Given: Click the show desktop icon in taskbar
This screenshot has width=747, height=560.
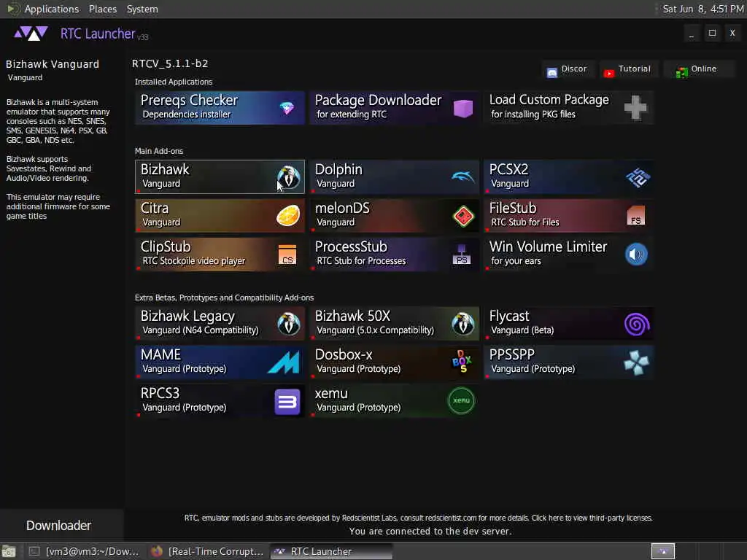Looking at the screenshot, I should point(9,551).
